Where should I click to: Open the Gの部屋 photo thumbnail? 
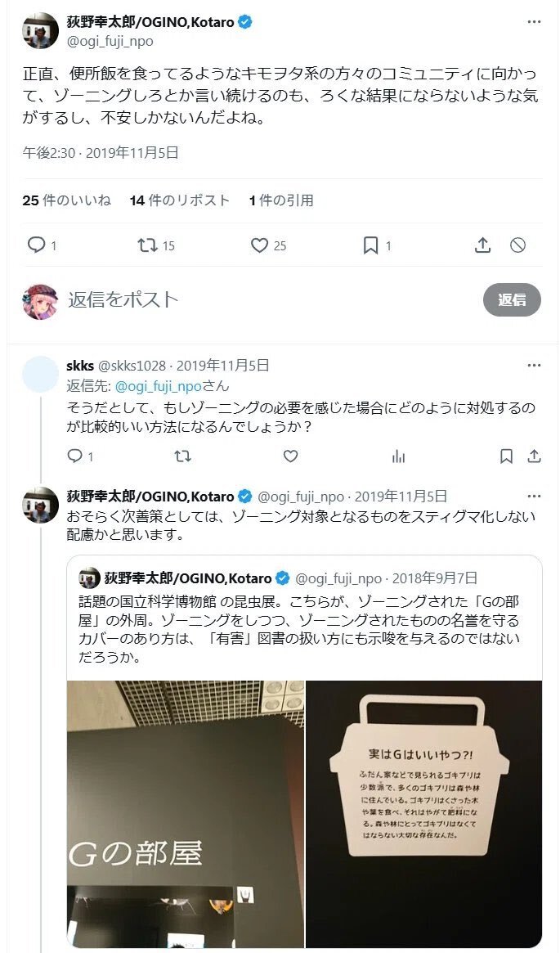click(x=186, y=814)
